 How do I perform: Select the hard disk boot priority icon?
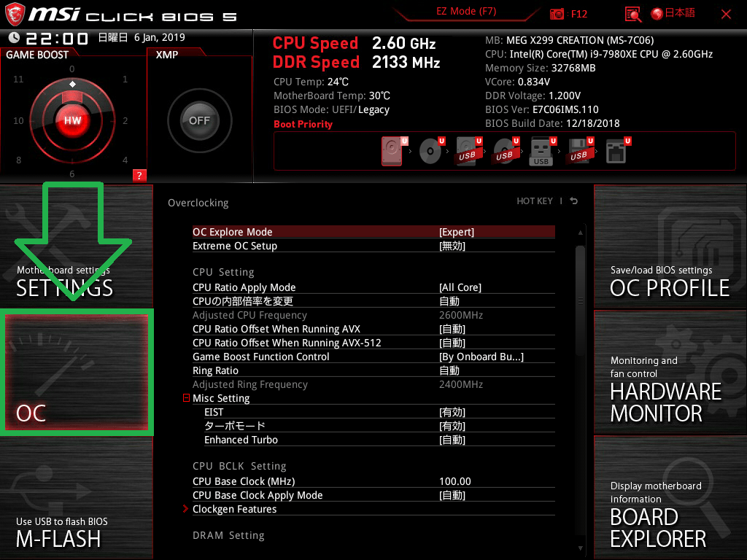[392, 152]
